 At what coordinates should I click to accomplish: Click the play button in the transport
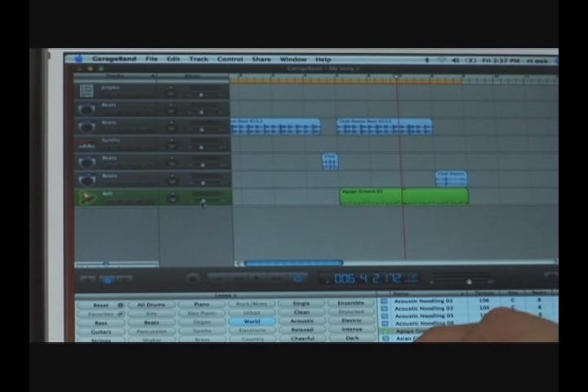(x=257, y=278)
